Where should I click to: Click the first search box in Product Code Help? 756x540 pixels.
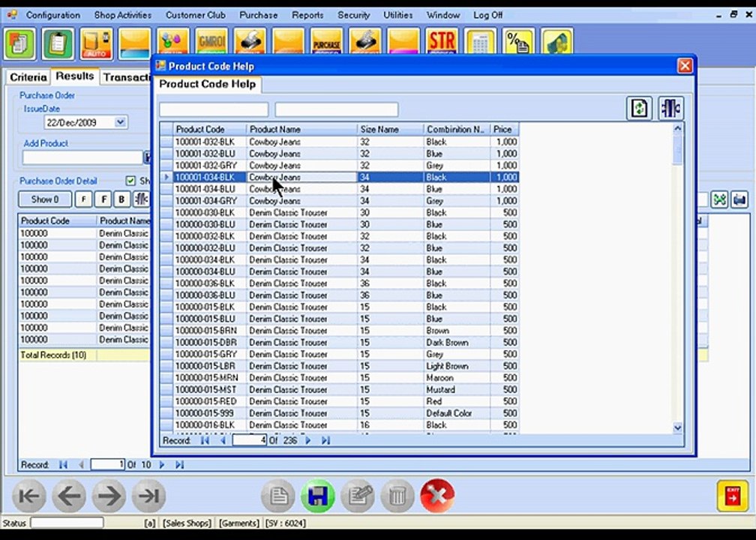[214, 109]
